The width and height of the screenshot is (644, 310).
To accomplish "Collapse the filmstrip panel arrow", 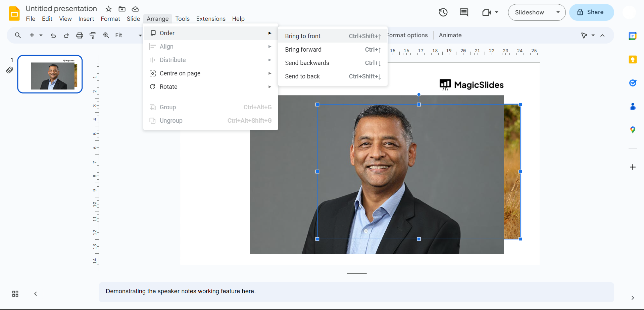I will pyautogui.click(x=35, y=294).
